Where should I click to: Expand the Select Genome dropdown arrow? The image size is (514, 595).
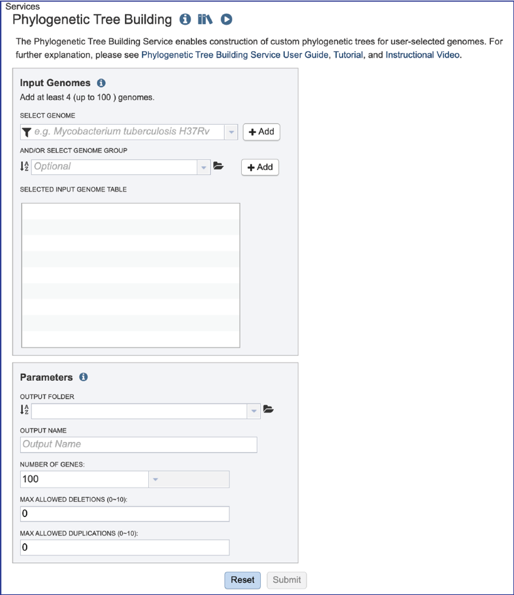[231, 132]
